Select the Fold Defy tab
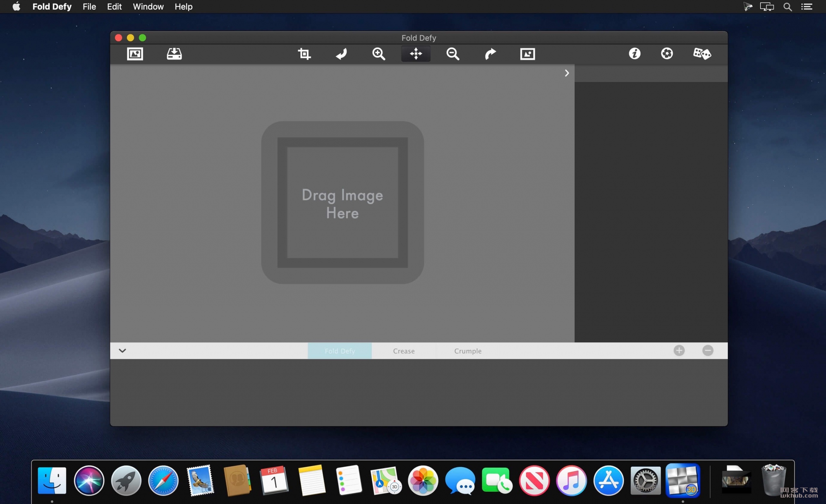This screenshot has height=504, width=826. [339, 351]
